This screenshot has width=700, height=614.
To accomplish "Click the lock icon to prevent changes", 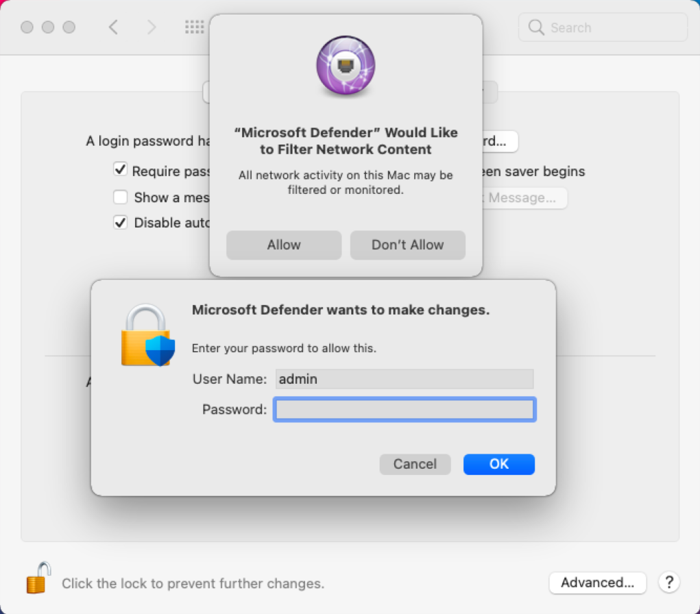I will [38, 578].
